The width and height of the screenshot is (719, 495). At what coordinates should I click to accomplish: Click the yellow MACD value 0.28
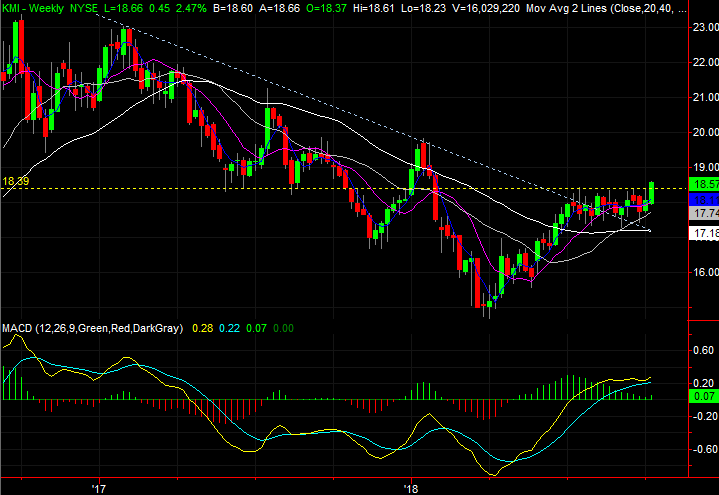(x=203, y=328)
